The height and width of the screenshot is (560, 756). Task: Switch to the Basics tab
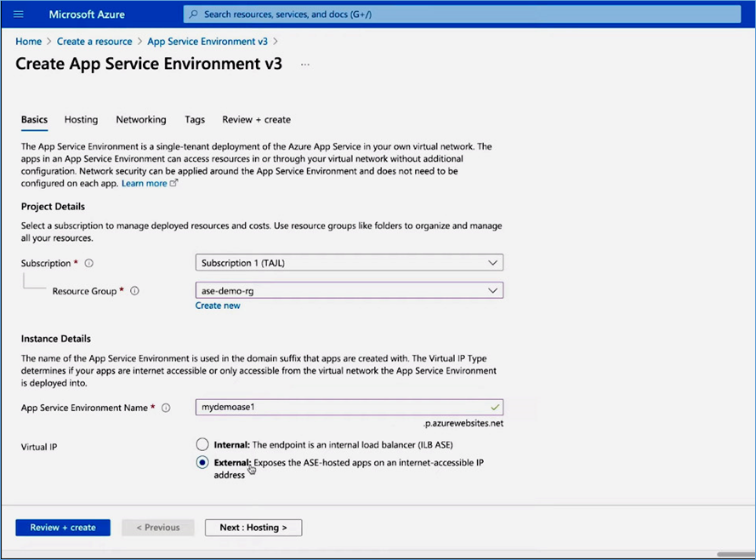click(34, 120)
